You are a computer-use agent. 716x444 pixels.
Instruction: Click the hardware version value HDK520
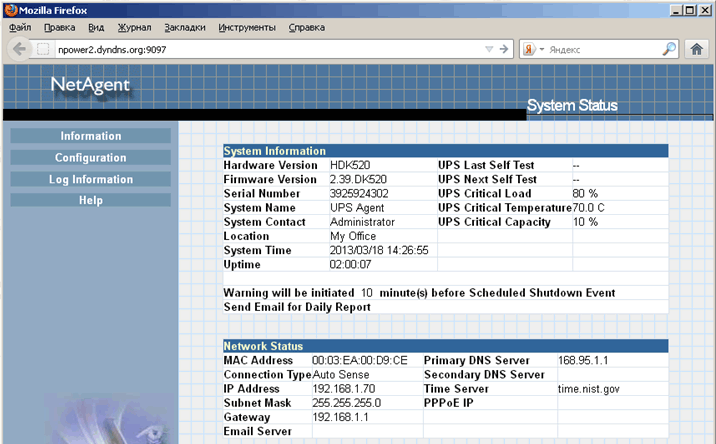click(x=350, y=165)
